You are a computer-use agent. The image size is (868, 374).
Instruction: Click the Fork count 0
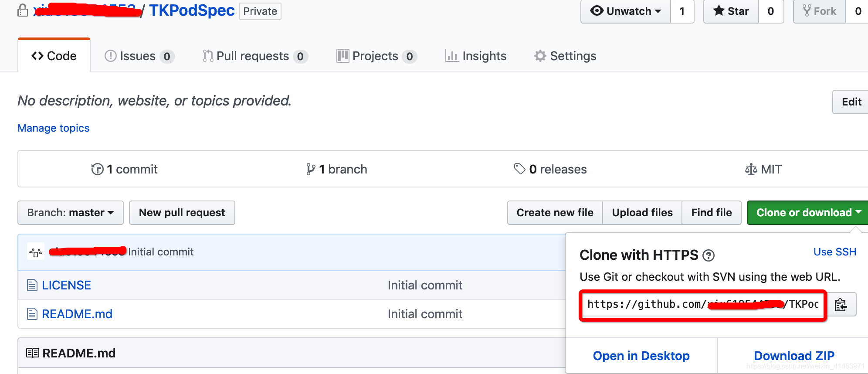pyautogui.click(x=858, y=11)
